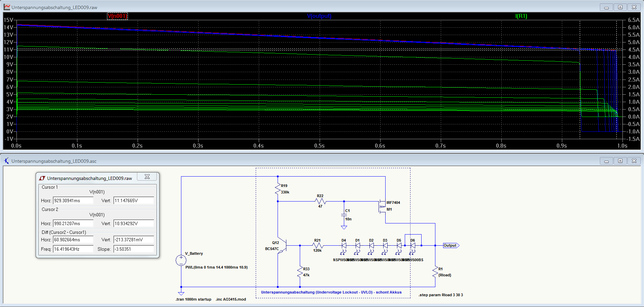The image size is (644, 307).
Task: Click the 0.0s time axis label
Action: tap(16, 146)
